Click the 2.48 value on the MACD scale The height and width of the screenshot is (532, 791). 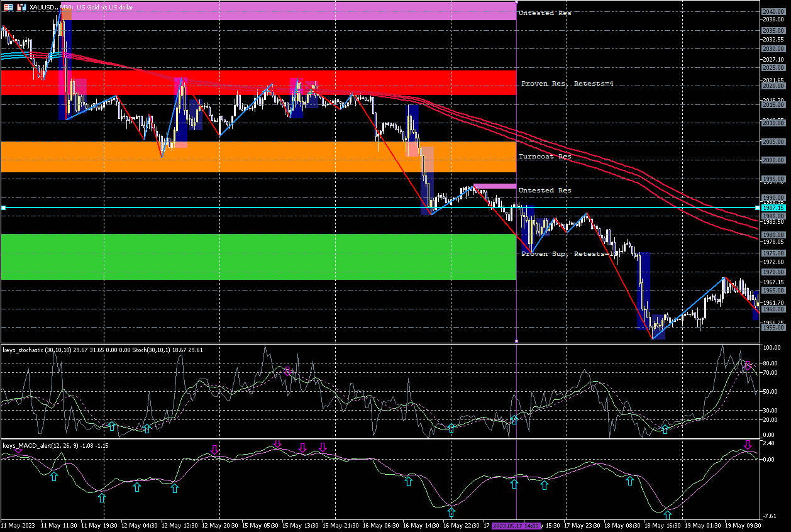pos(770,443)
